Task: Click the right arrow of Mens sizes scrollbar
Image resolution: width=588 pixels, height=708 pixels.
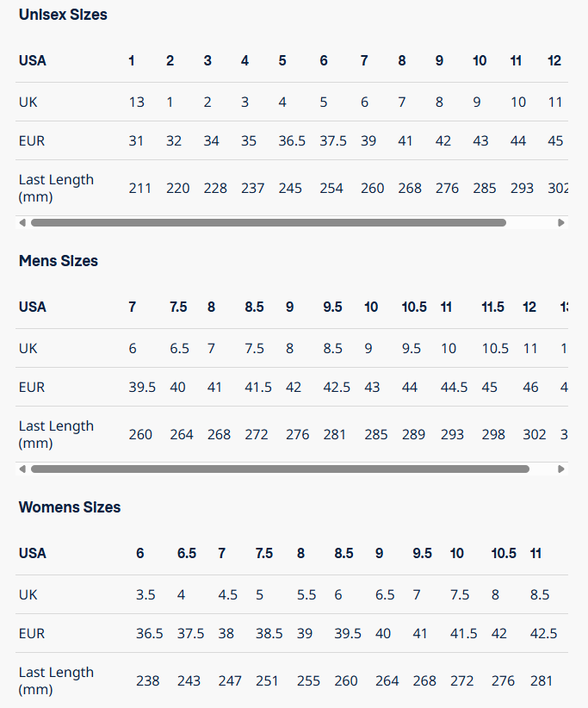Action: 561,469
